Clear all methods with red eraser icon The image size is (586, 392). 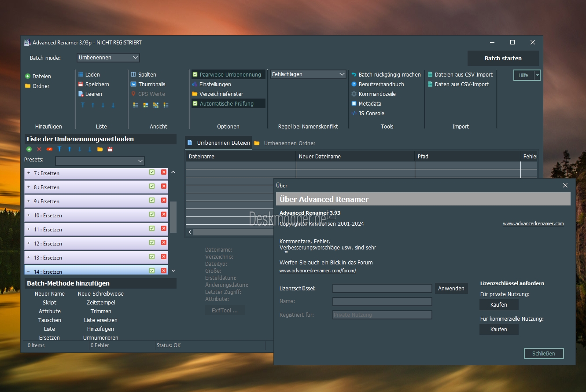click(x=49, y=150)
